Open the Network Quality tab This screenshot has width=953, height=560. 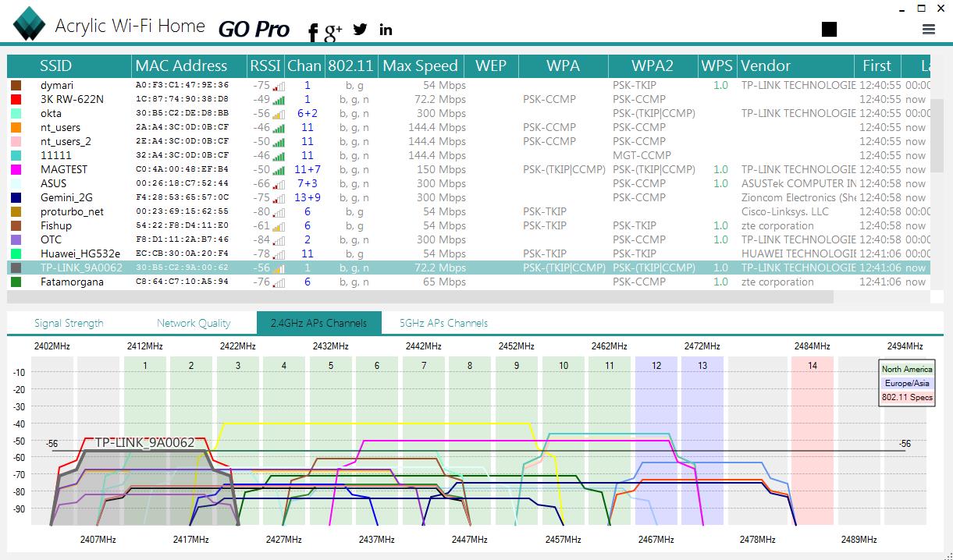pyautogui.click(x=194, y=323)
